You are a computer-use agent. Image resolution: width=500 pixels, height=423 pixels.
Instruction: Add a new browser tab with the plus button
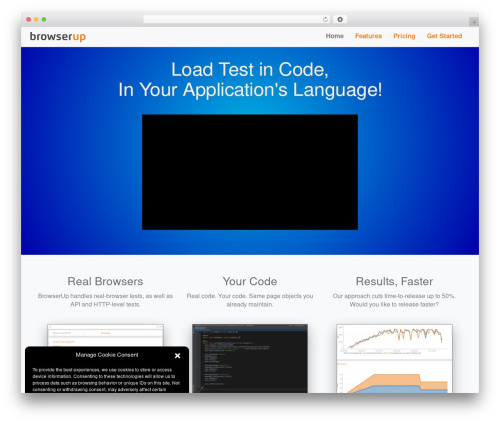(474, 22)
